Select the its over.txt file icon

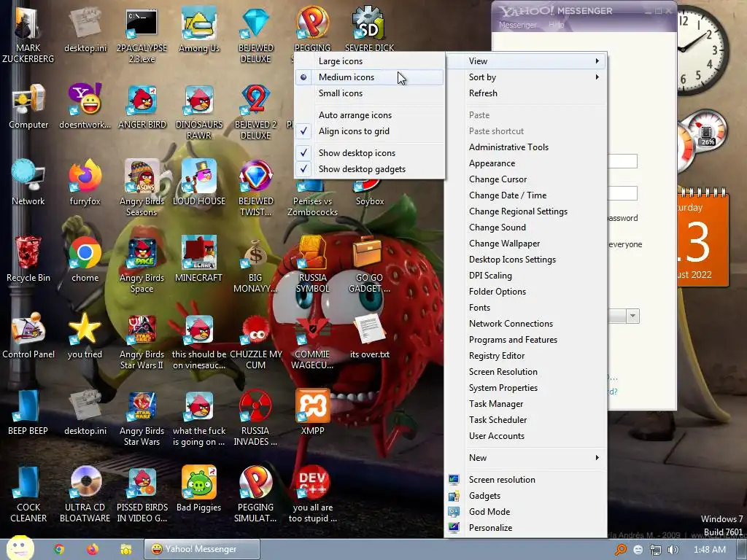pos(370,335)
